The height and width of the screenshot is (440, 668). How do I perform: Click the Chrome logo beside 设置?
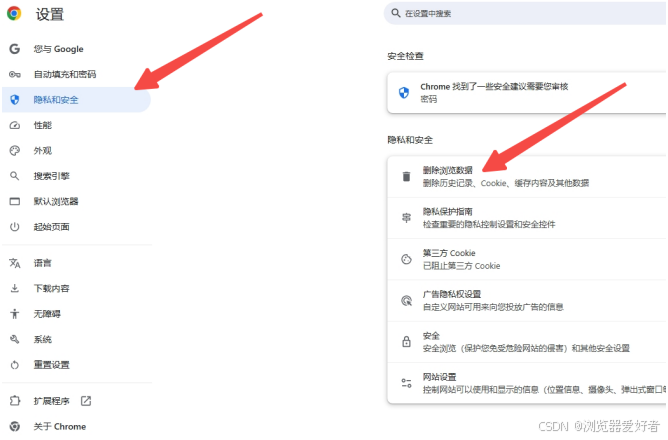pos(14,14)
